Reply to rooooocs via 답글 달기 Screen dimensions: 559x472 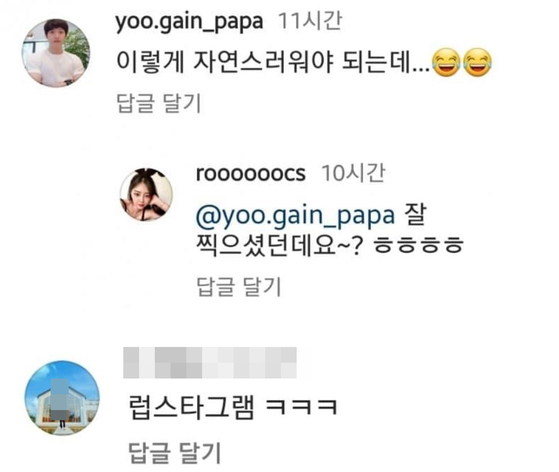coord(239,287)
